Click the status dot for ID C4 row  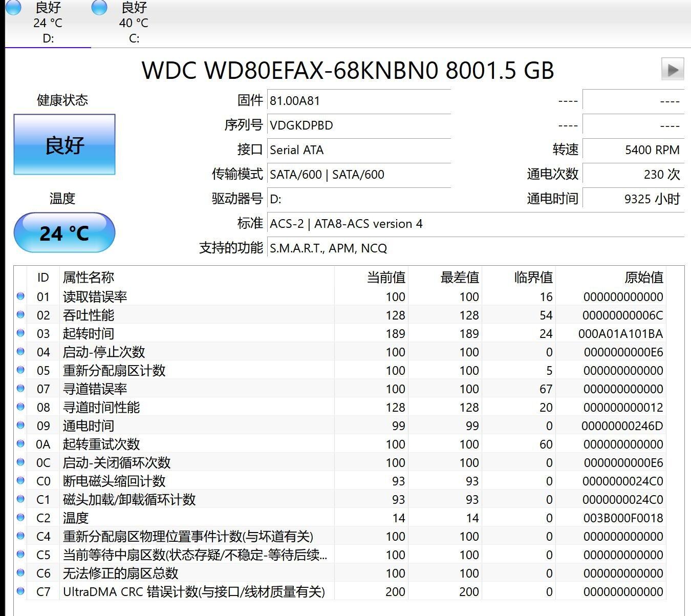[x=20, y=536]
